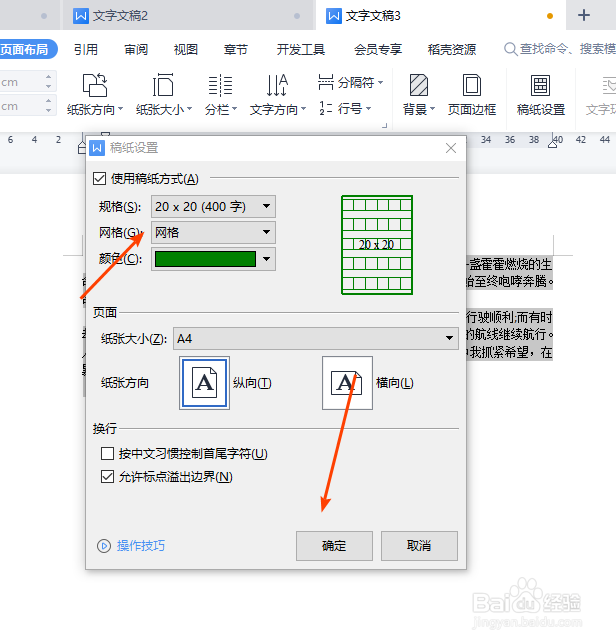Screen dimensions: 616x644
Task: Click the upper cm margin field
Action: tap(21, 82)
